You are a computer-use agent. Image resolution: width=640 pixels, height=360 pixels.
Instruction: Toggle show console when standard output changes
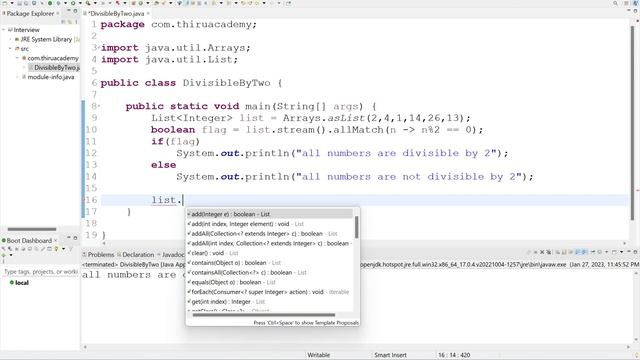coord(578,252)
